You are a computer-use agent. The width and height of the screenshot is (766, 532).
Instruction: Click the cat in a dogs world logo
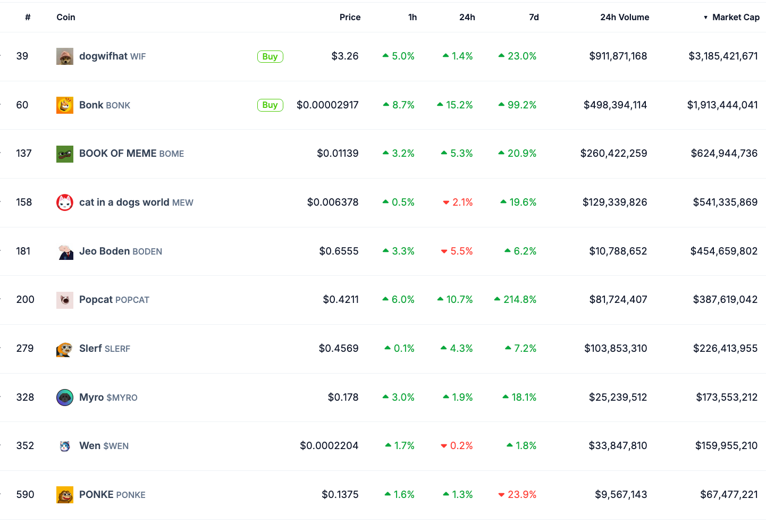coord(65,202)
